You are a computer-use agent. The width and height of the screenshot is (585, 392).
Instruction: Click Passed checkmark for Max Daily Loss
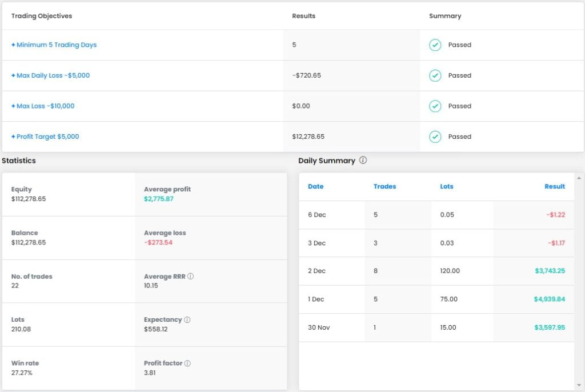click(435, 75)
